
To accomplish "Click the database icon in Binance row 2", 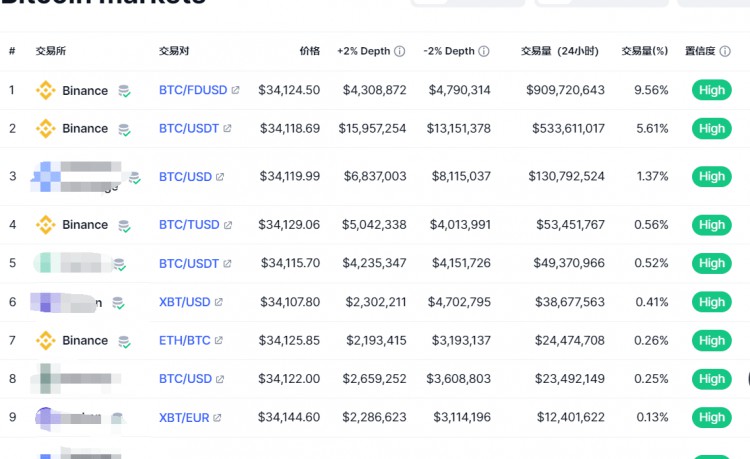I will click(124, 129).
